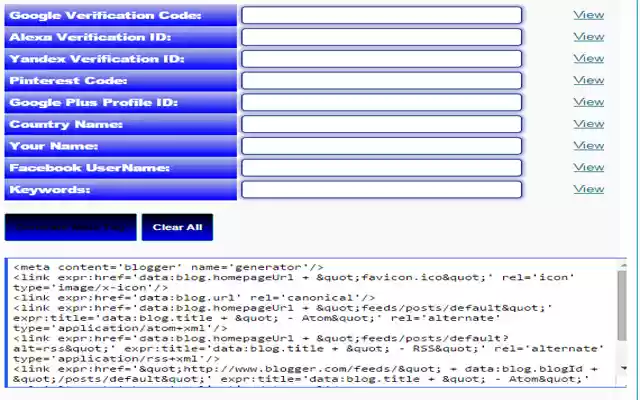Screen dimensions: 640x400
Task: Click the 'Keywords:' label
Action: tap(49, 190)
